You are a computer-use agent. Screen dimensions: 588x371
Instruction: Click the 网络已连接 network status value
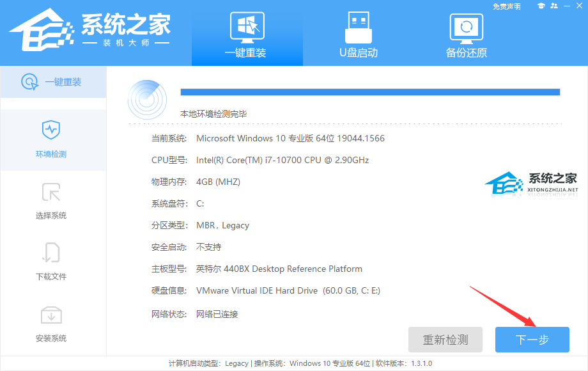(217, 314)
